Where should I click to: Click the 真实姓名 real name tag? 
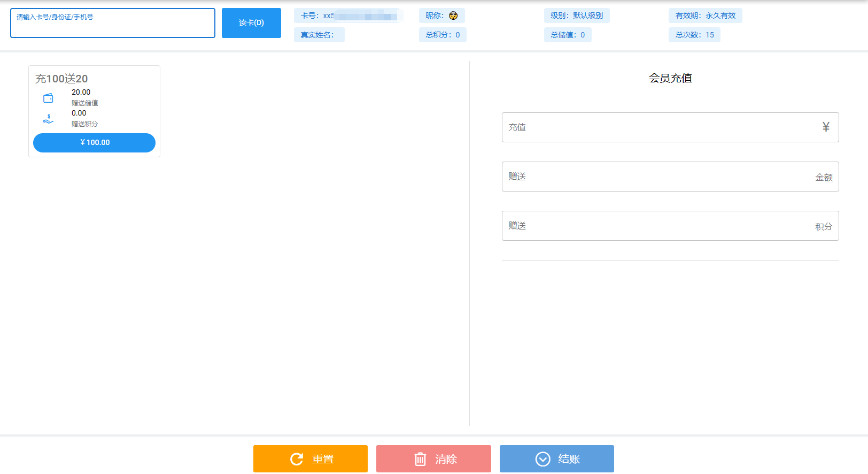(x=319, y=35)
